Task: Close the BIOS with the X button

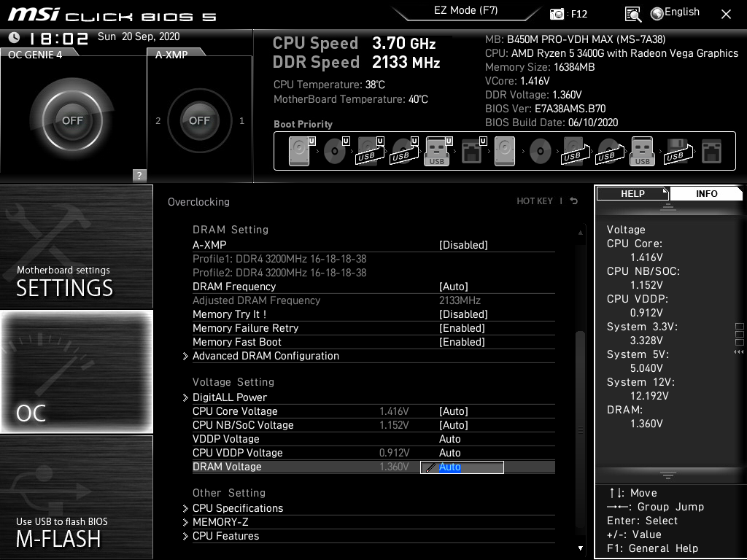Action: point(726,15)
